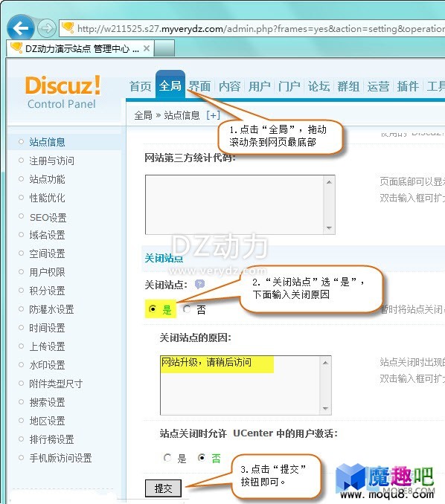Click up arrow of close-reason textarea scrollbar

coord(325,363)
